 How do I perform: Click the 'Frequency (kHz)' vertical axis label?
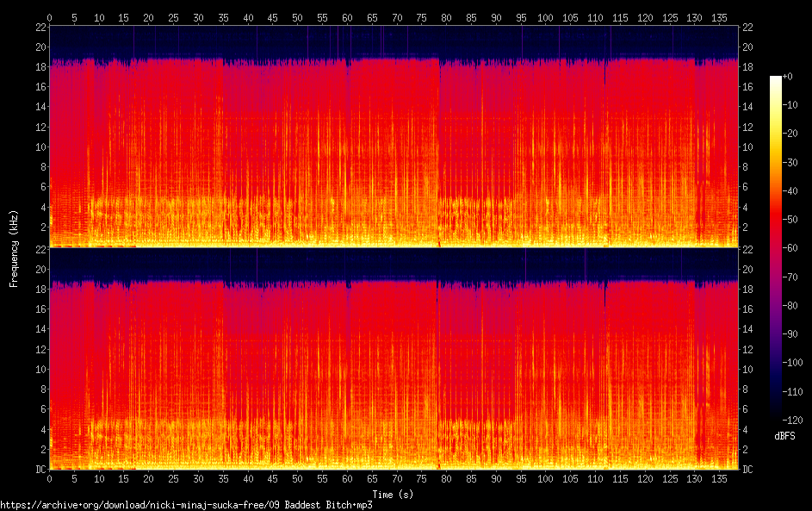[14, 248]
